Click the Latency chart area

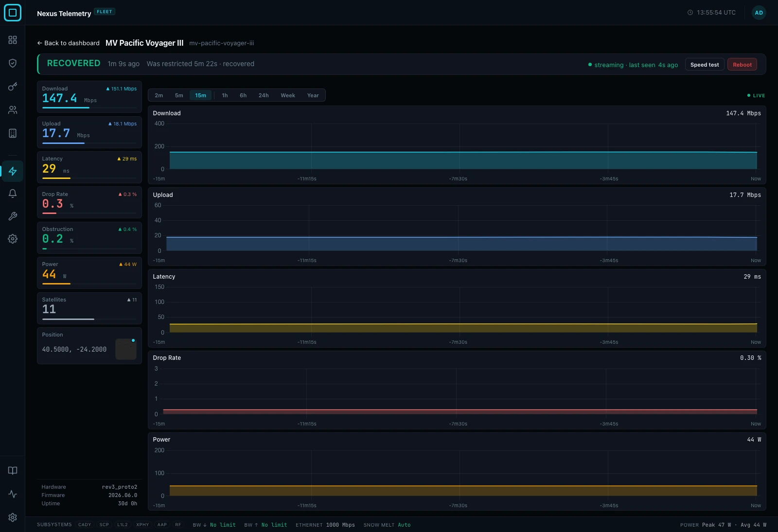coord(457,308)
